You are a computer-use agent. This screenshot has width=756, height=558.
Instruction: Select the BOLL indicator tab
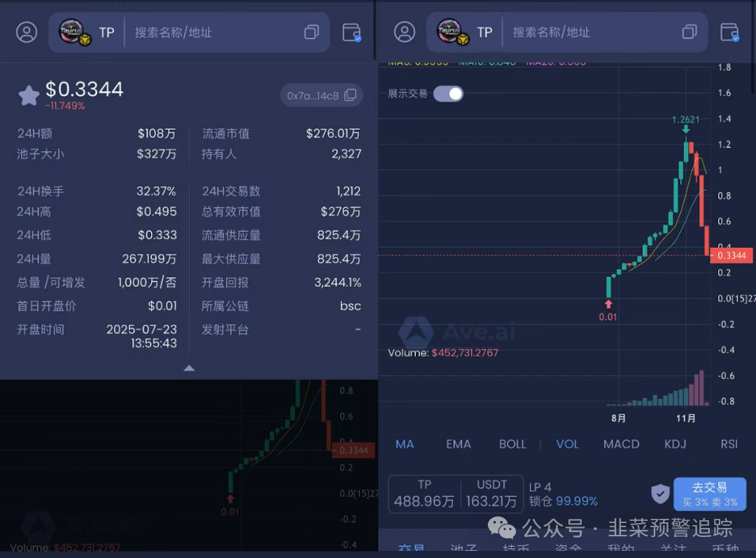pyautogui.click(x=512, y=444)
